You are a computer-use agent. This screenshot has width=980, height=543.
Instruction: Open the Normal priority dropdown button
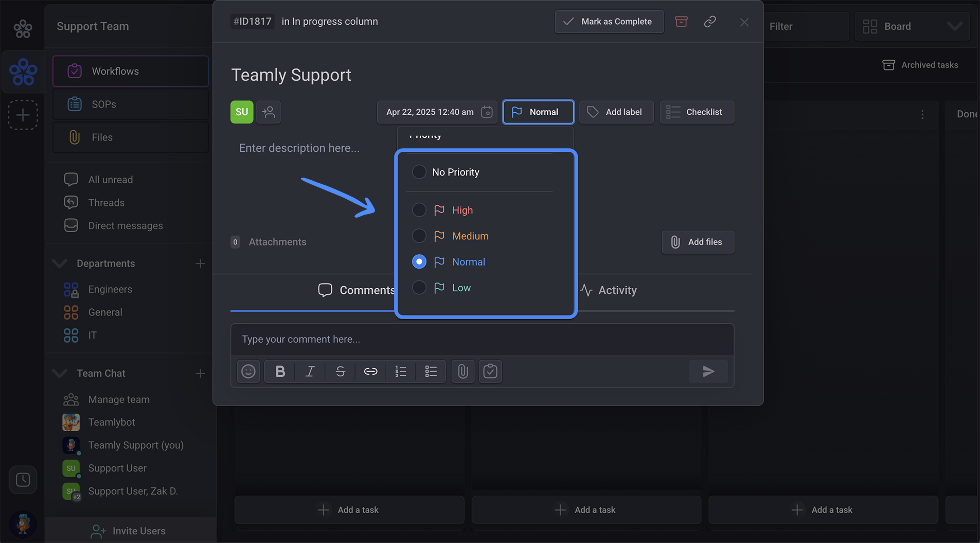click(538, 112)
